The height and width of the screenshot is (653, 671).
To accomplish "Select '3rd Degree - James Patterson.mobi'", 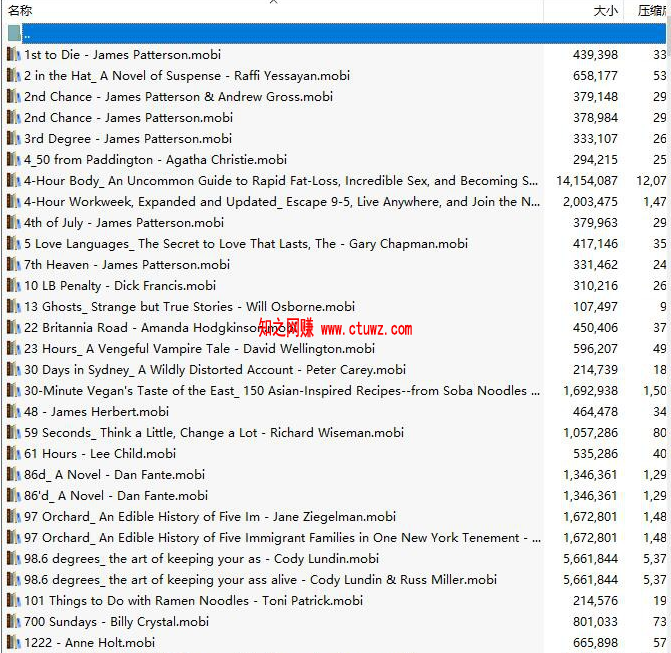I will (x=128, y=139).
